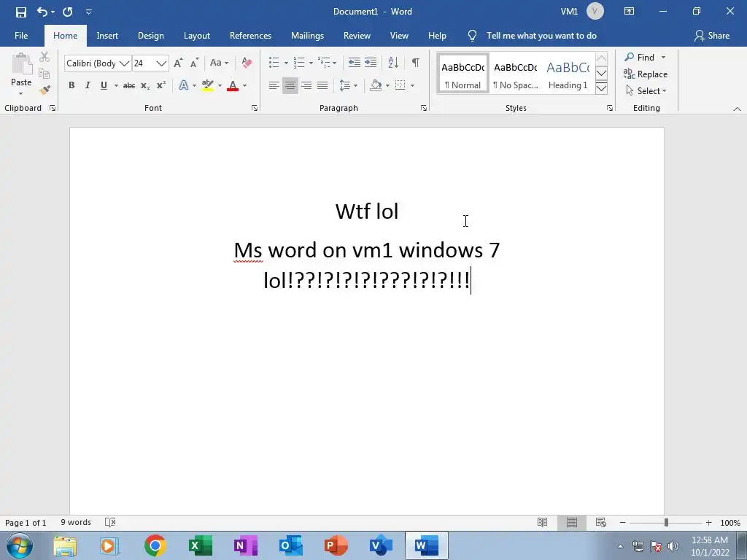
Task: Justify the paragraph text
Action: click(322, 86)
